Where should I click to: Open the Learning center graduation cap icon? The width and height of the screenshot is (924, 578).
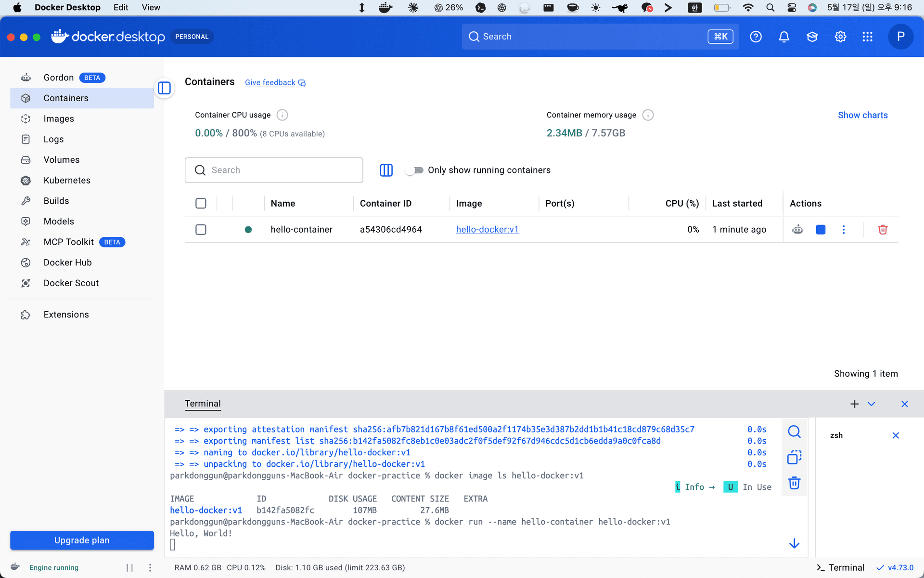pyautogui.click(x=812, y=37)
